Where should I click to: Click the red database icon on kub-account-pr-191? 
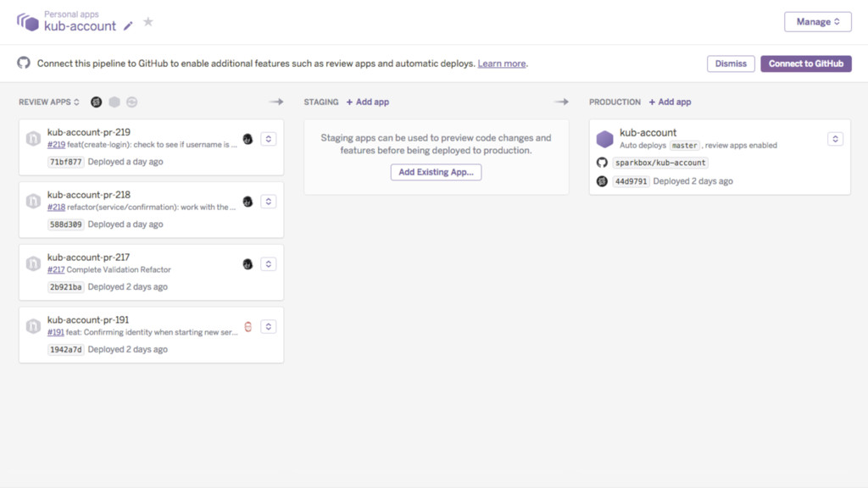point(248,327)
